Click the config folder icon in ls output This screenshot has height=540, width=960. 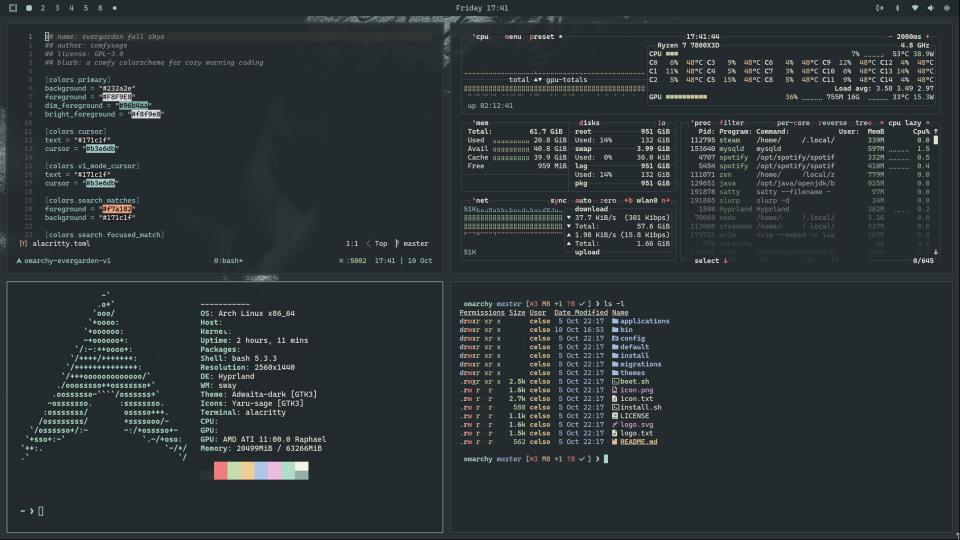[614, 338]
